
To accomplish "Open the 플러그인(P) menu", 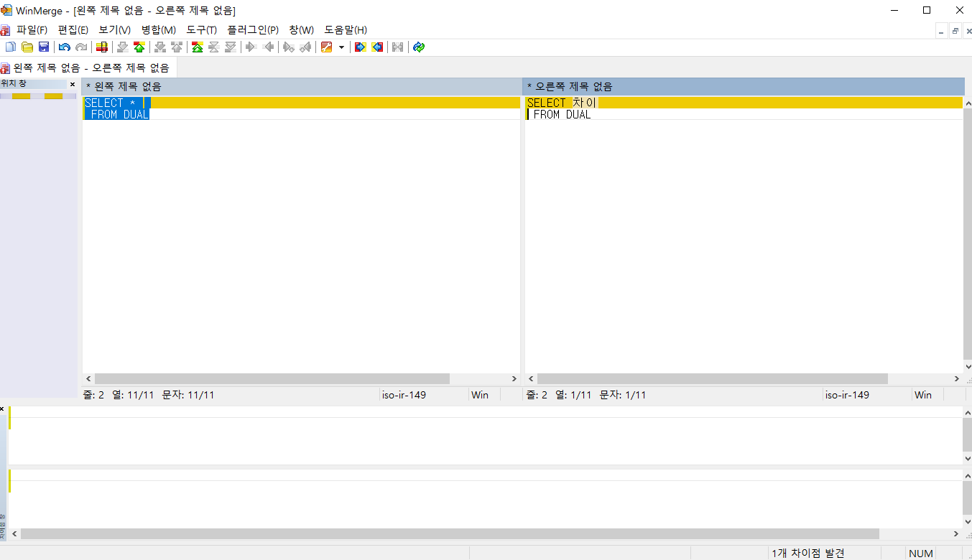I will click(x=253, y=29).
